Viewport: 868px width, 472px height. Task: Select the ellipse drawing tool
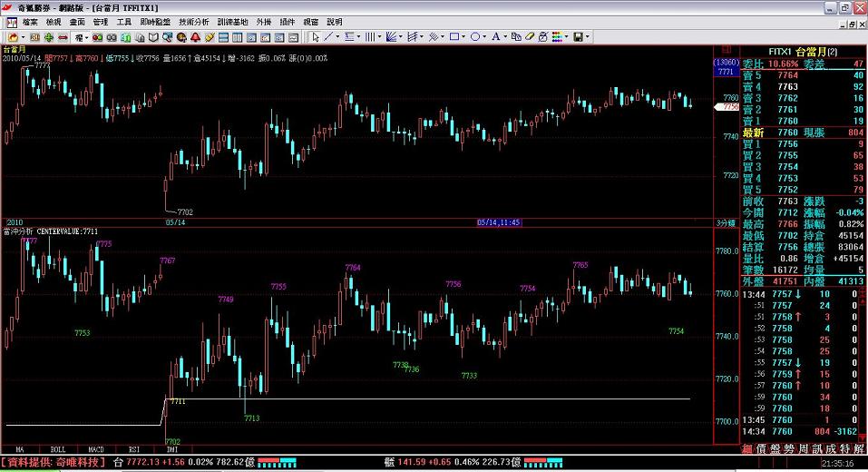[475, 37]
